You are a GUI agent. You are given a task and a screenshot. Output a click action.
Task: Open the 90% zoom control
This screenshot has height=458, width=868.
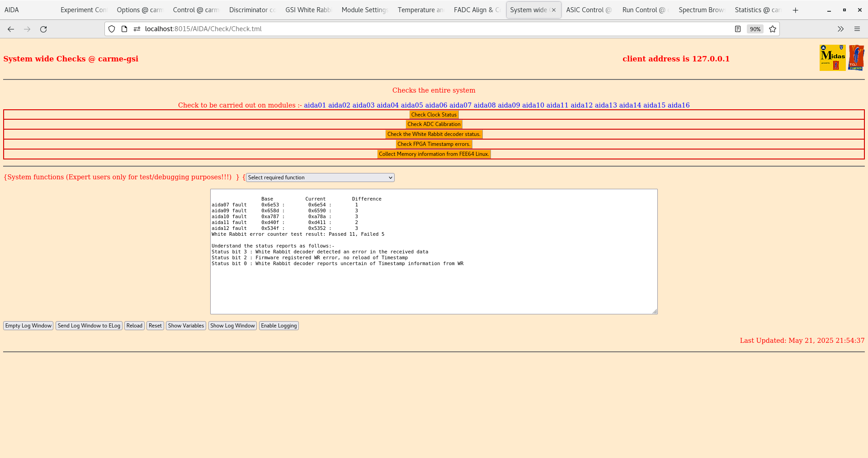point(755,29)
